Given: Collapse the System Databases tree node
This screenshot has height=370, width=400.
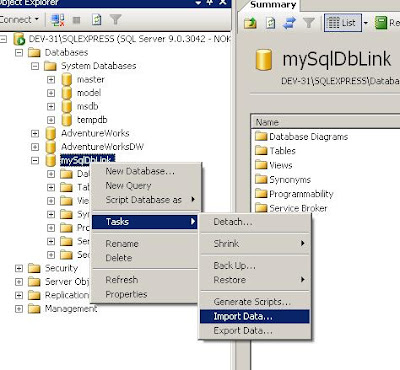Looking at the screenshot, I should coord(35,66).
